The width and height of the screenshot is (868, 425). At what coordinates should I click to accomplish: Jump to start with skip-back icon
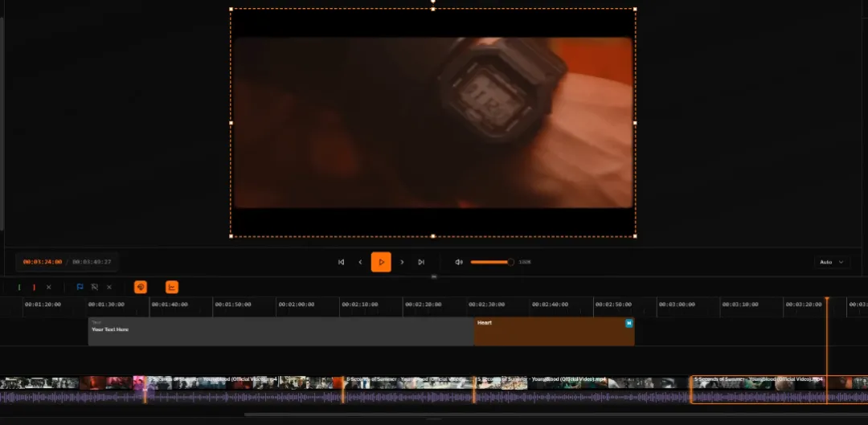(341, 262)
